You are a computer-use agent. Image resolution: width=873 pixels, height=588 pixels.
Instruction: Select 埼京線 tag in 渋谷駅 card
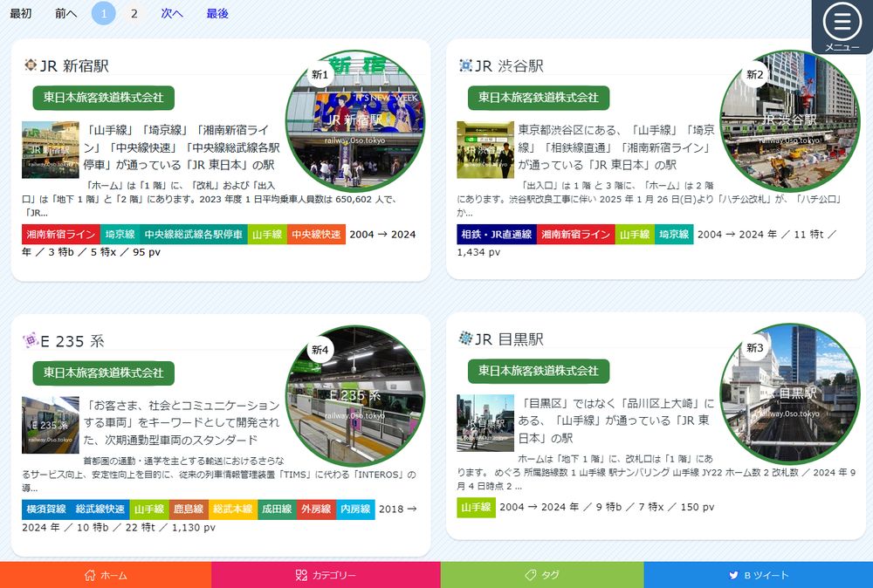pos(674,234)
